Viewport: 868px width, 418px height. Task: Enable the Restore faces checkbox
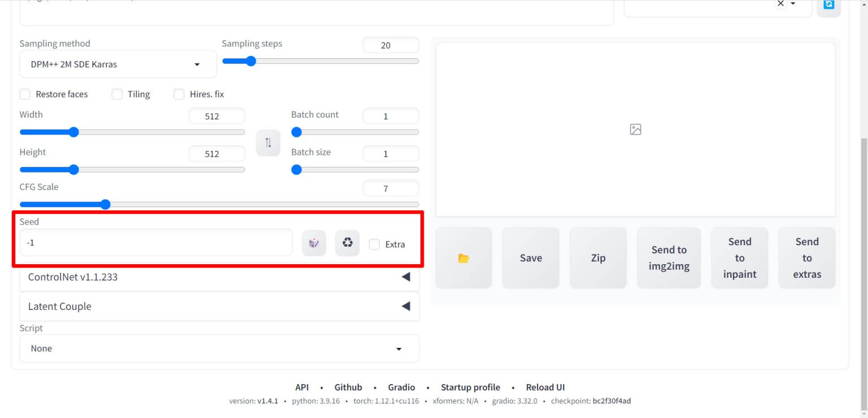point(25,94)
